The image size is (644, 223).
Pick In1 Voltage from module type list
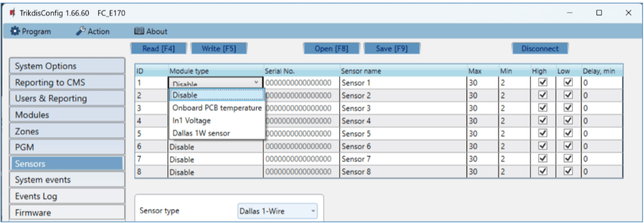click(192, 121)
